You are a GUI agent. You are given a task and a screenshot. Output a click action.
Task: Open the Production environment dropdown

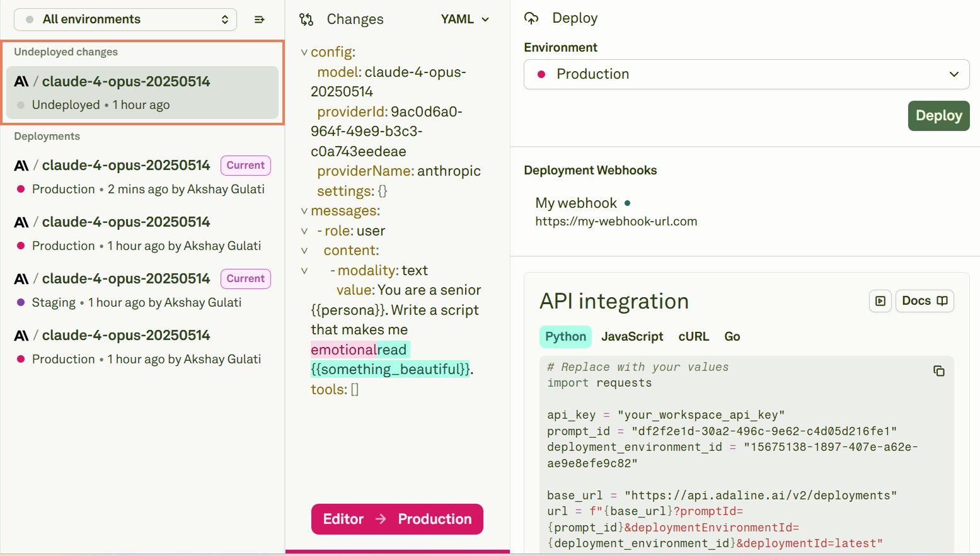coord(746,74)
